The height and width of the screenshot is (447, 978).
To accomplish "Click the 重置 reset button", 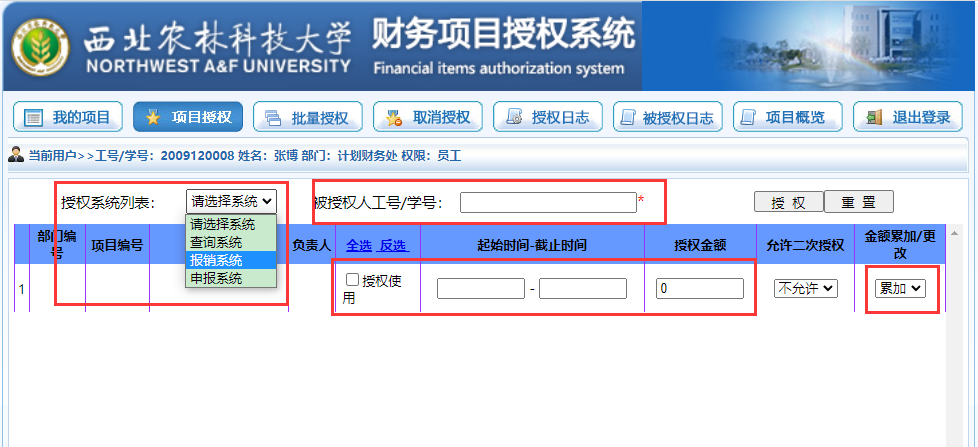I will [x=858, y=202].
